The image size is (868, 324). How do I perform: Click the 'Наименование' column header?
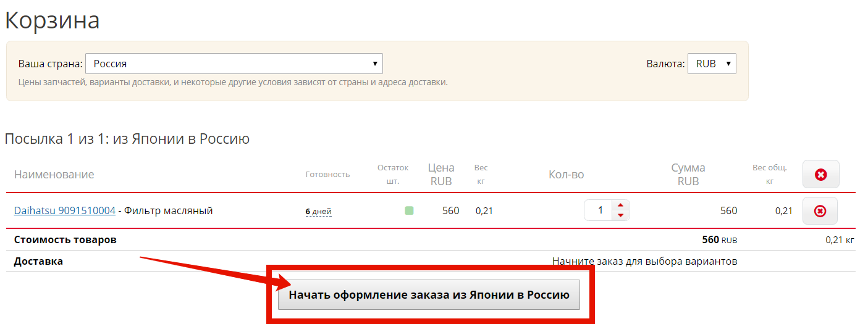[x=54, y=175]
